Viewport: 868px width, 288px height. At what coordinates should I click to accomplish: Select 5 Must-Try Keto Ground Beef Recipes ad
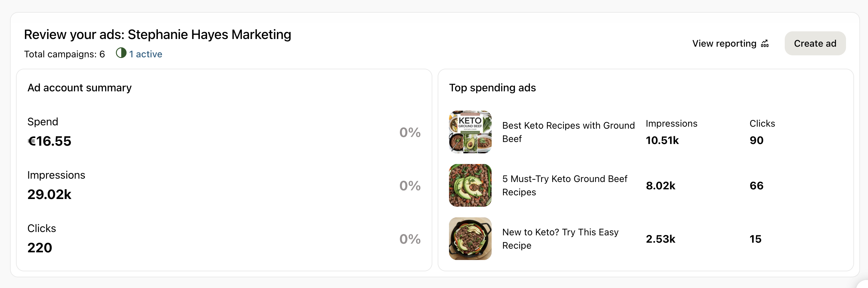point(565,185)
